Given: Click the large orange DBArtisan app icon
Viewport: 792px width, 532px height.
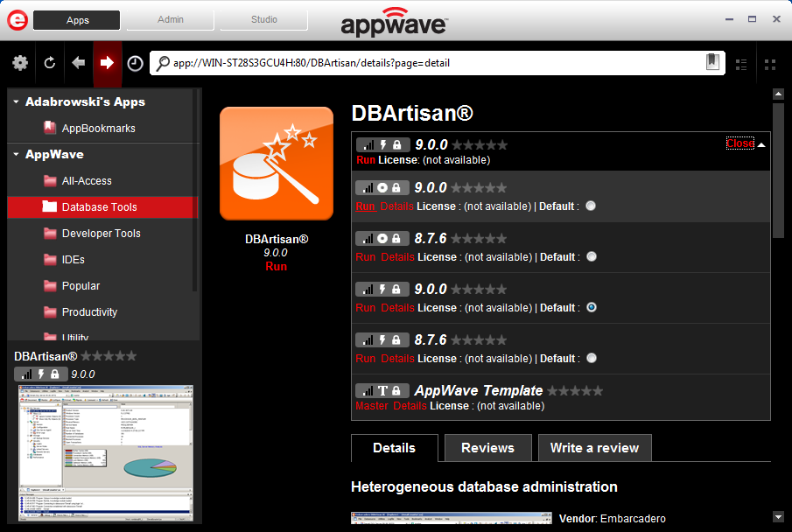Looking at the screenshot, I should point(277,163).
